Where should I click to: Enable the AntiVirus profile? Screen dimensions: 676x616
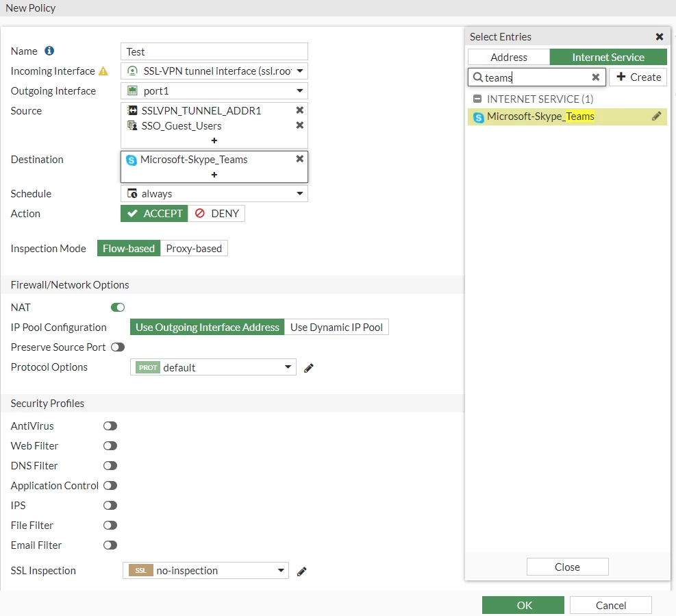pyautogui.click(x=110, y=426)
